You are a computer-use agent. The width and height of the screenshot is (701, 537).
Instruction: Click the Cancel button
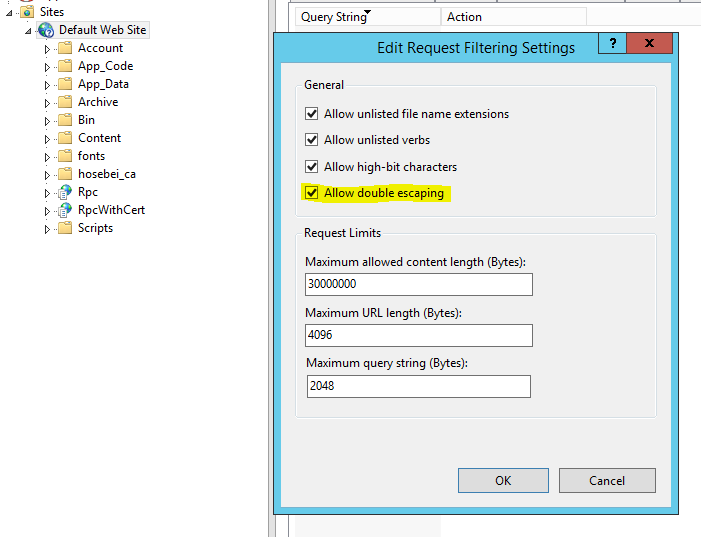coord(607,481)
